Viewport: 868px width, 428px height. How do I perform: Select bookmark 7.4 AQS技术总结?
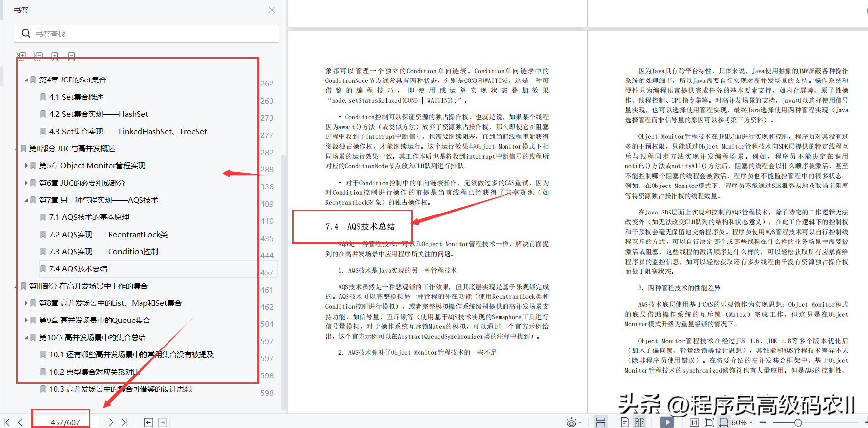(x=78, y=269)
